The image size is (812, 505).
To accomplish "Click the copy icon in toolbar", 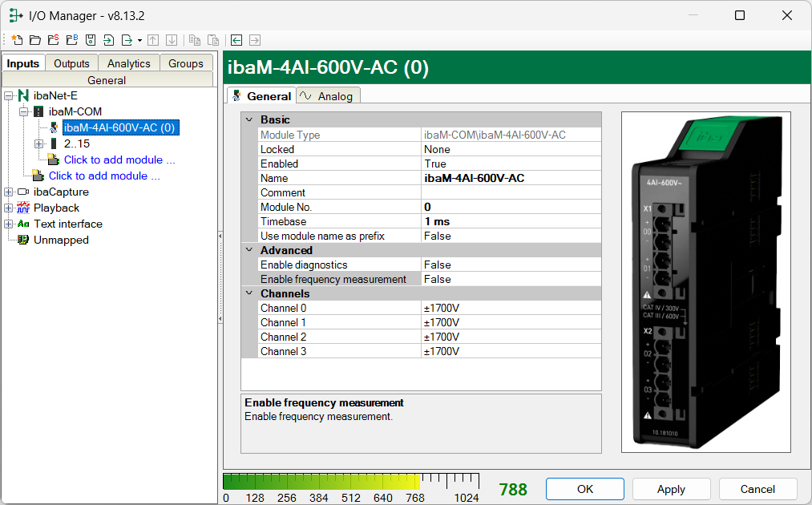I will (195, 40).
